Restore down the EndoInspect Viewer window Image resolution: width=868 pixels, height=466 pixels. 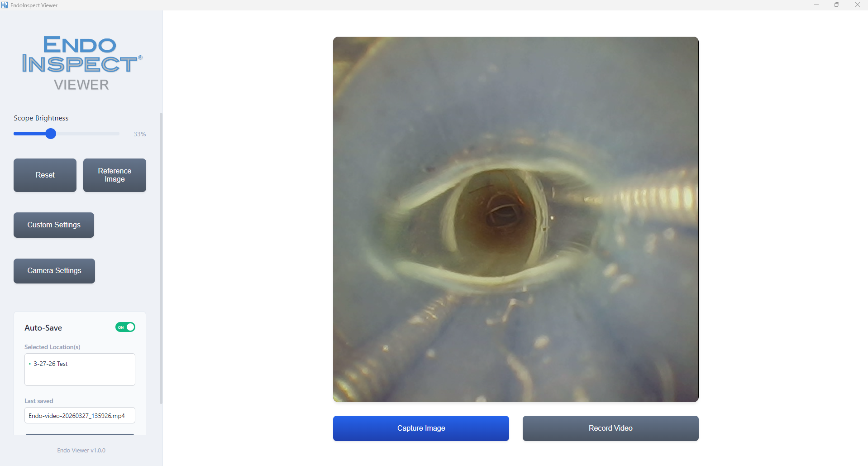click(837, 5)
